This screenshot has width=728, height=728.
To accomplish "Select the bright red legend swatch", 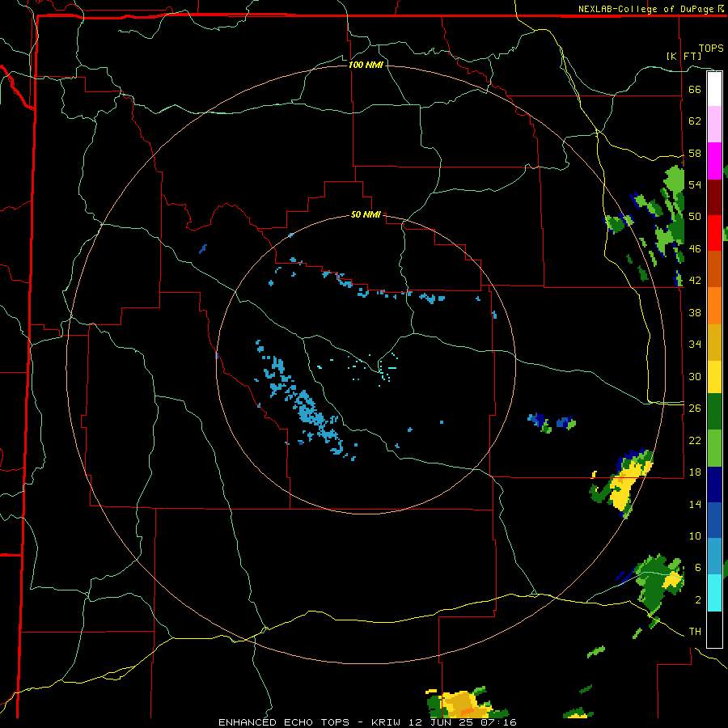I will [714, 233].
